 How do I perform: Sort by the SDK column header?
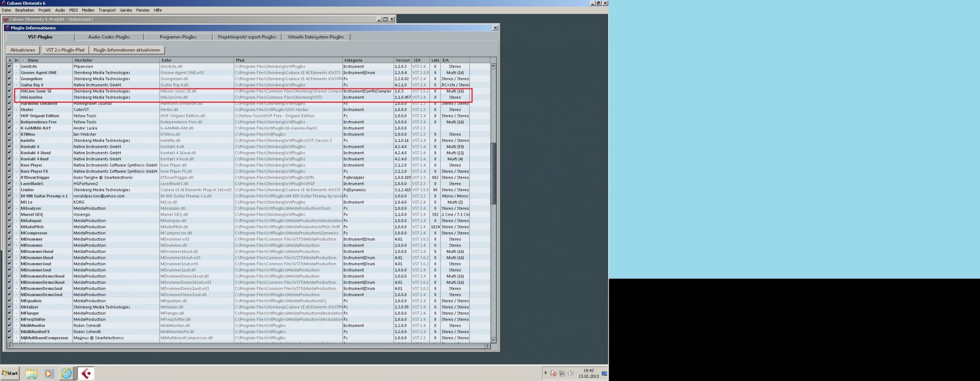[x=420, y=60]
